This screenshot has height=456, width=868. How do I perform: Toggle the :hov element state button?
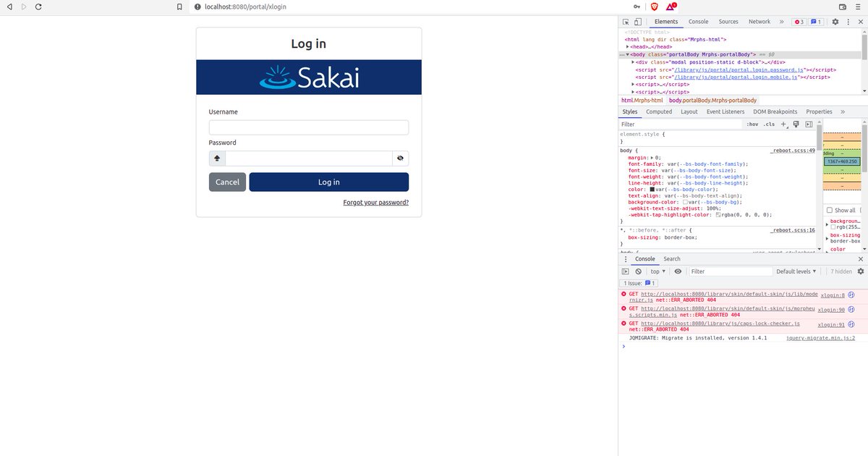(x=752, y=124)
